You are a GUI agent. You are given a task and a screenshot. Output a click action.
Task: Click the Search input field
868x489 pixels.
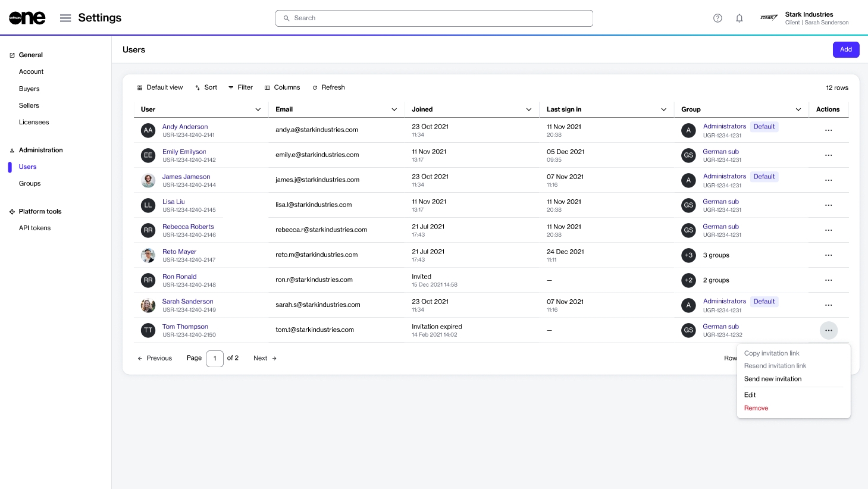click(434, 18)
